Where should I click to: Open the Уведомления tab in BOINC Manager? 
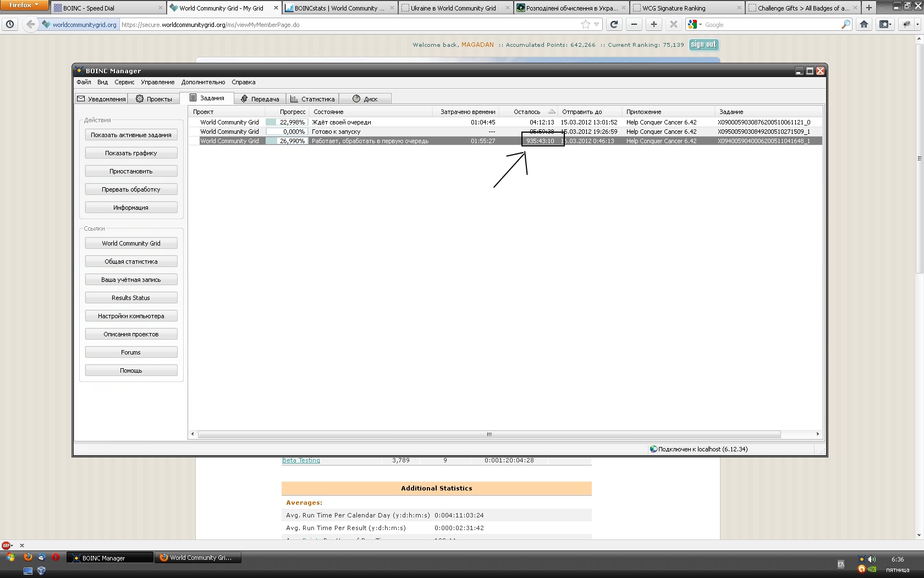101,99
